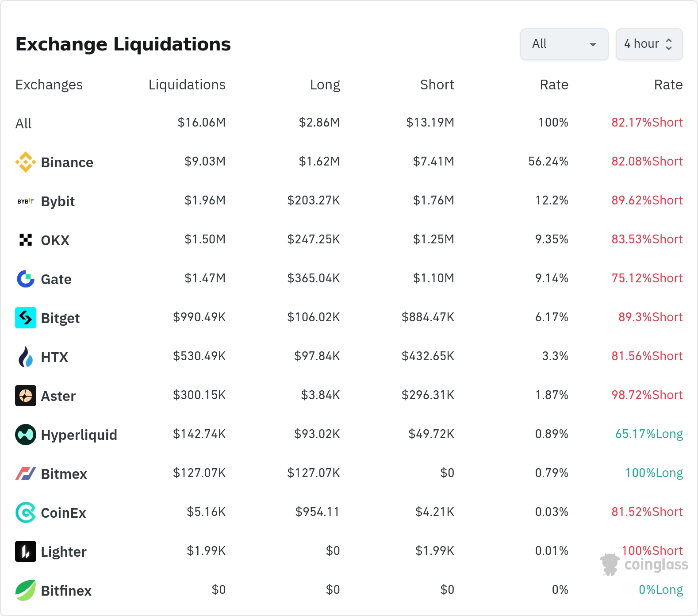Click the OKX checkered logo icon
The image size is (698, 616).
pyautogui.click(x=25, y=240)
